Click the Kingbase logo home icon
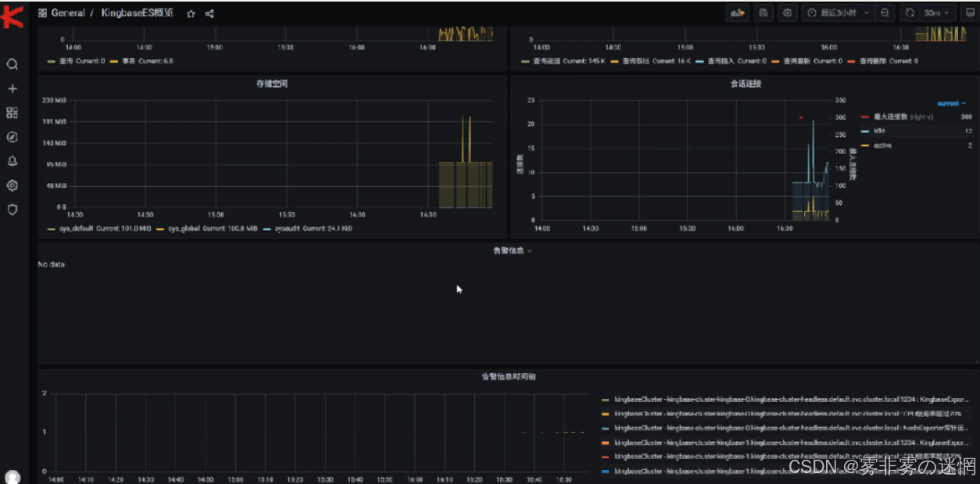 pos(12,16)
